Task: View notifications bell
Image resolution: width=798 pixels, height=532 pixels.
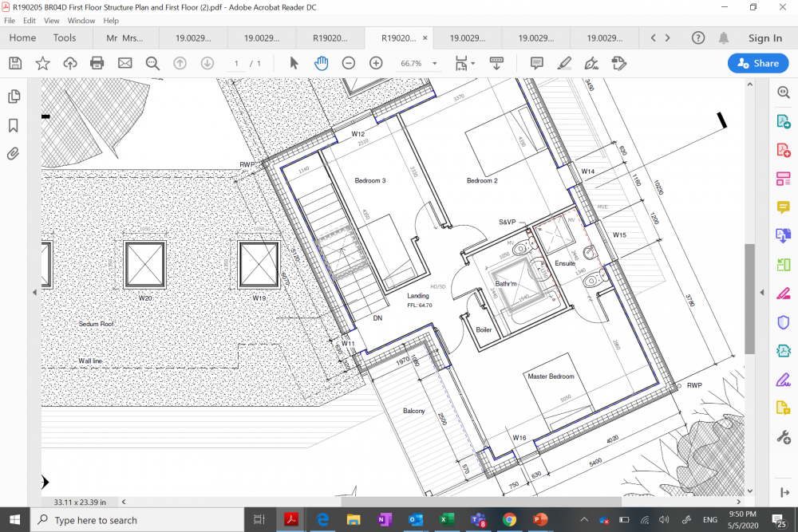Action: 723,37
